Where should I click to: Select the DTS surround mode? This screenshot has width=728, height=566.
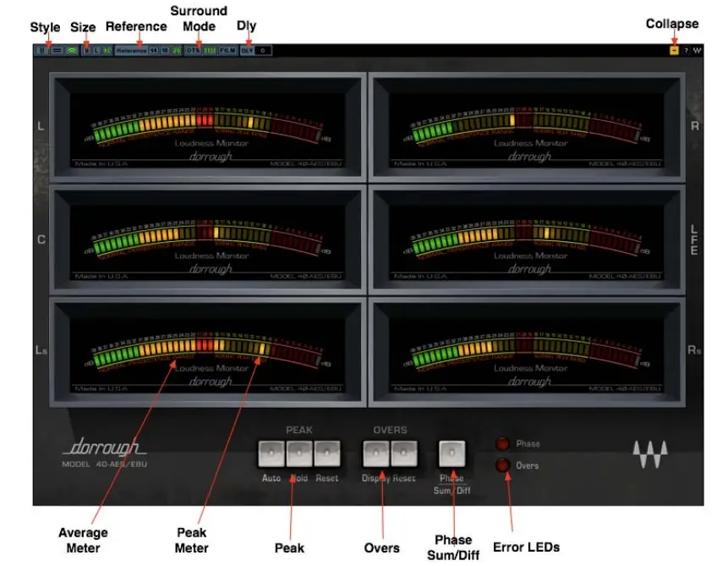(x=192, y=52)
